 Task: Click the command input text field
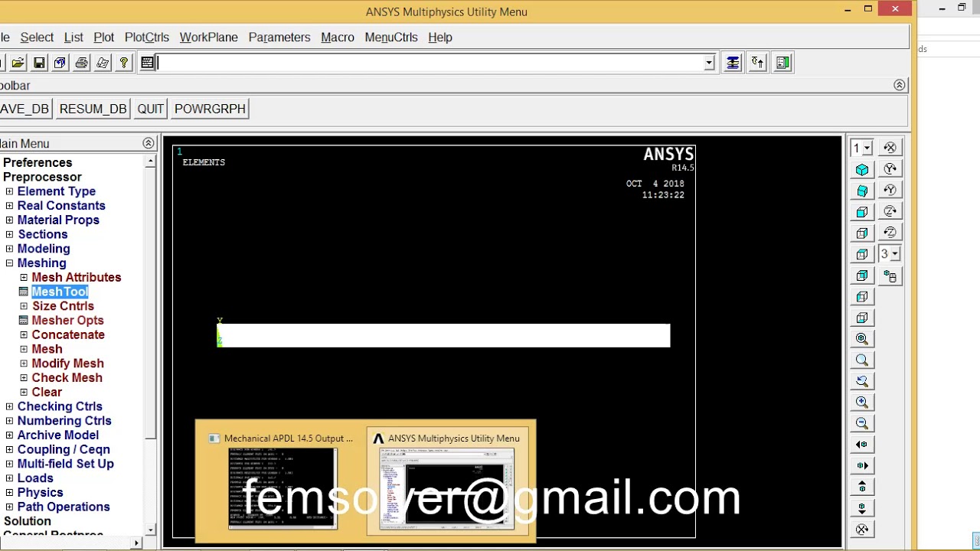click(x=430, y=63)
